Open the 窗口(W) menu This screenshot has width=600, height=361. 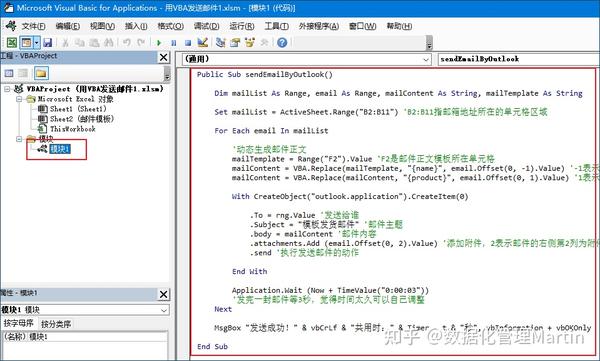pos(363,26)
